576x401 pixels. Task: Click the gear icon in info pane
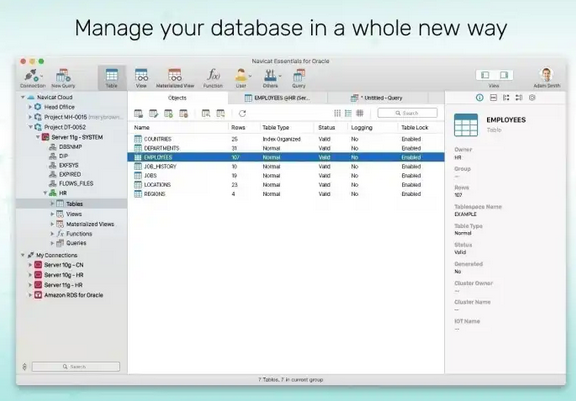532,97
